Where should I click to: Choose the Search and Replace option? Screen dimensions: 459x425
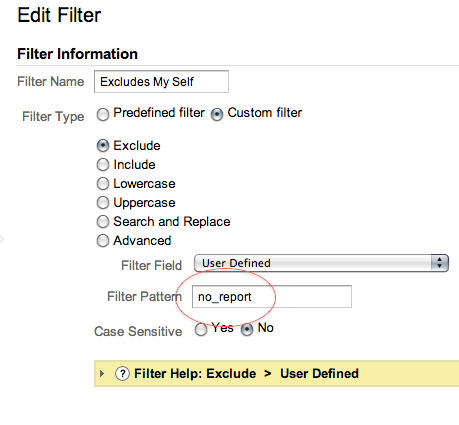click(x=103, y=222)
